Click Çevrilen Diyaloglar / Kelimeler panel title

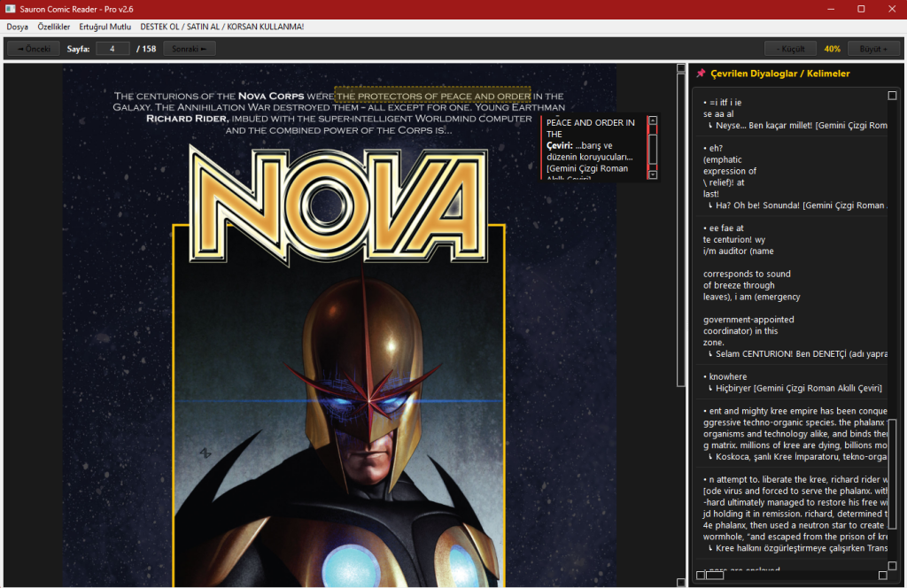tap(779, 73)
